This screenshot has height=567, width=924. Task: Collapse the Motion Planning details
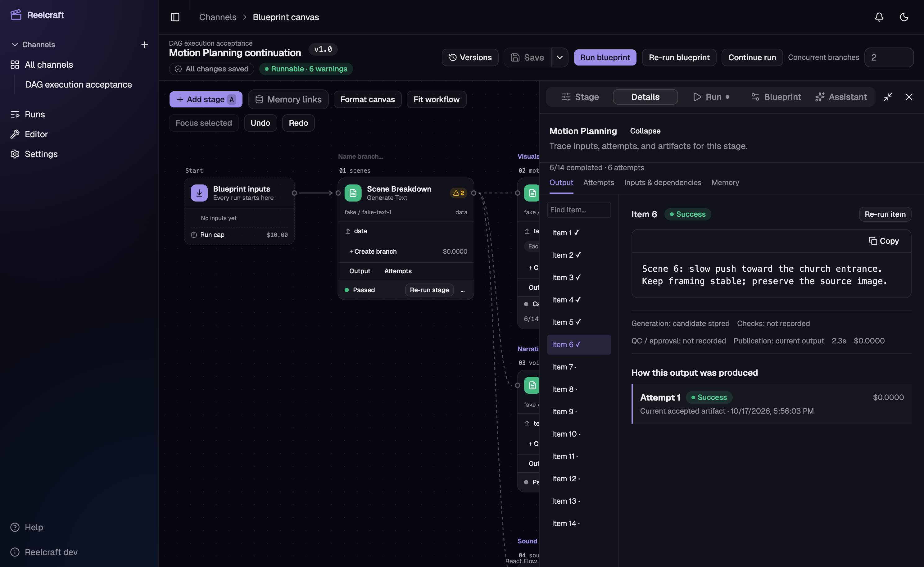coord(645,131)
